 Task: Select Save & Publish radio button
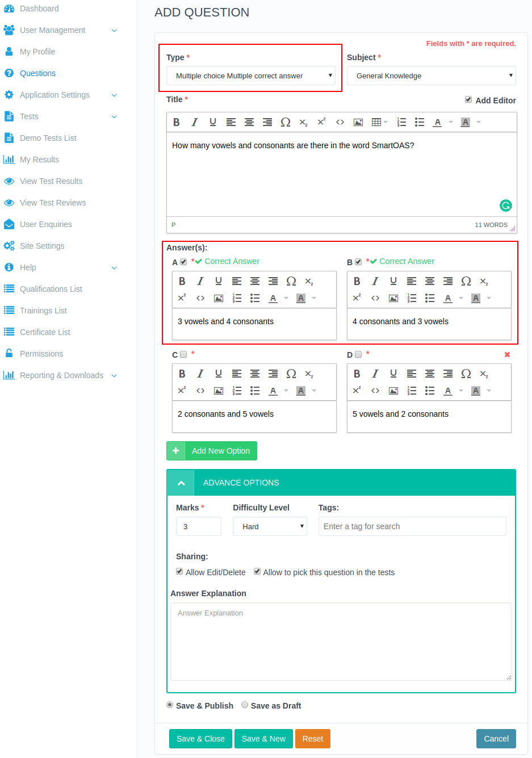(x=170, y=705)
